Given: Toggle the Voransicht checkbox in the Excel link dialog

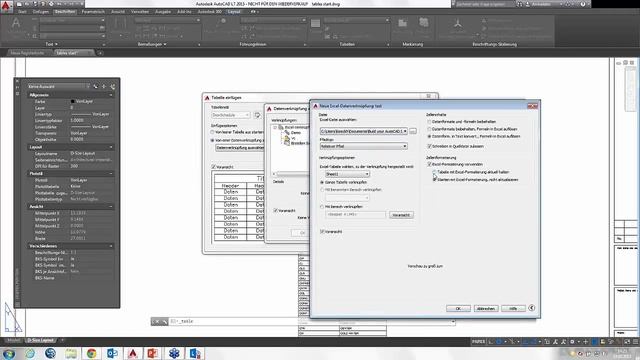Looking at the screenshot, I should (322, 231).
